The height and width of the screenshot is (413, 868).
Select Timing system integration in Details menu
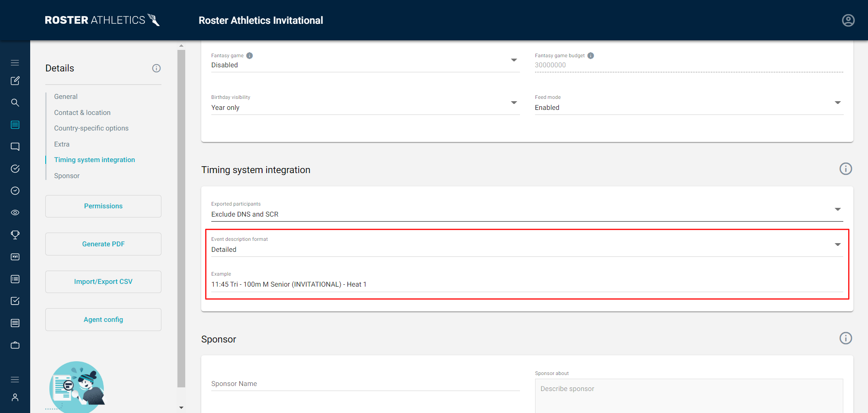(94, 159)
